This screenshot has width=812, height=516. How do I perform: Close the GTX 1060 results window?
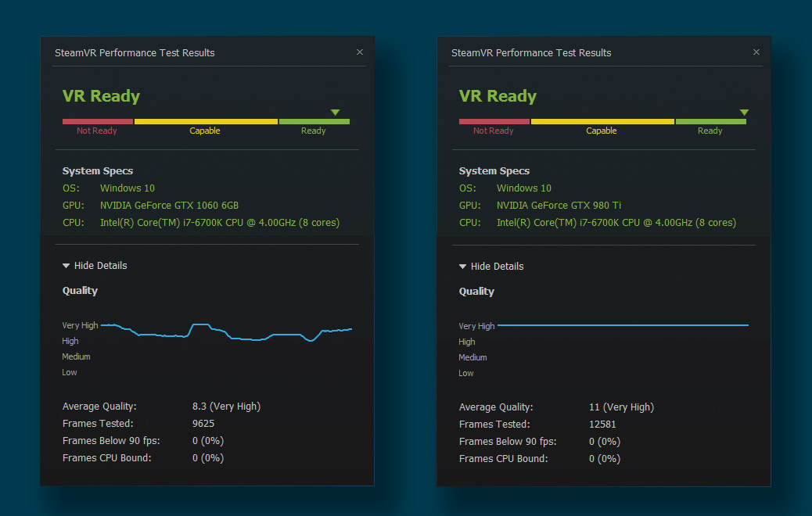point(360,52)
